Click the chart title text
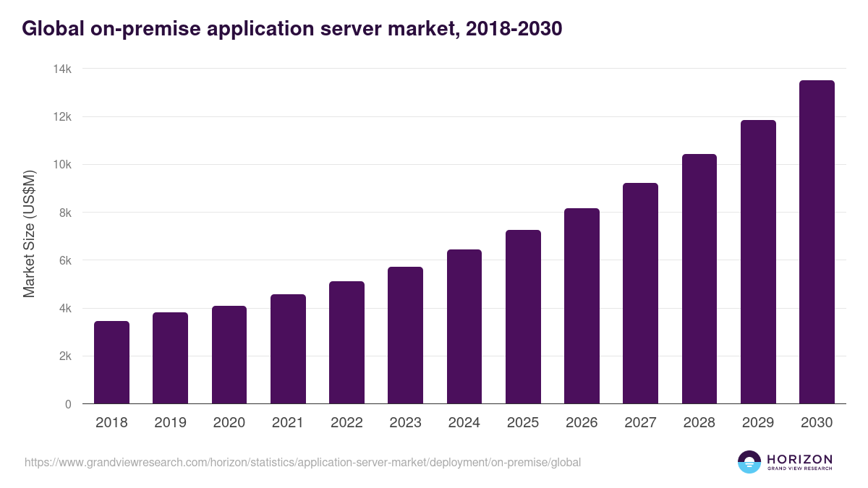Viewport: 868px width, 488px height. 292,28
